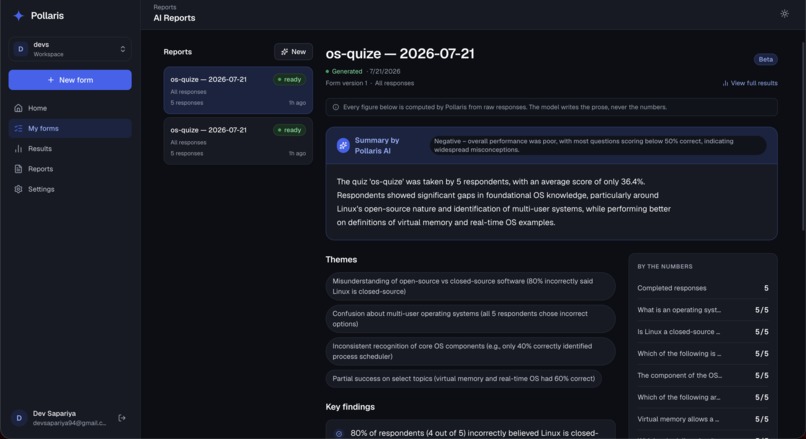Image resolution: width=806 pixels, height=439 pixels.
Task: Open View full results link
Action: (x=750, y=83)
